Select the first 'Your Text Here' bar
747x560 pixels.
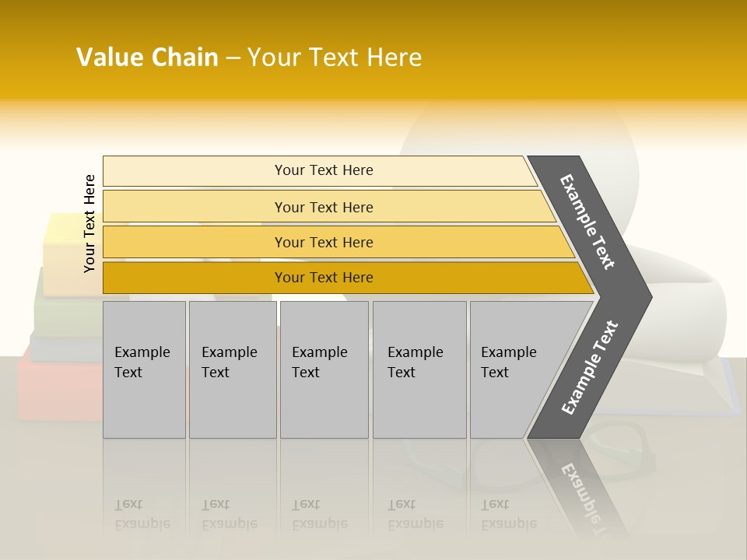(x=324, y=170)
